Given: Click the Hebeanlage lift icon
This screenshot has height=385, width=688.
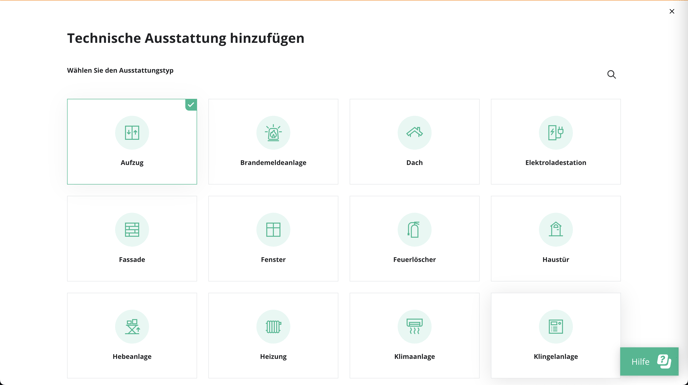Looking at the screenshot, I should (x=132, y=327).
